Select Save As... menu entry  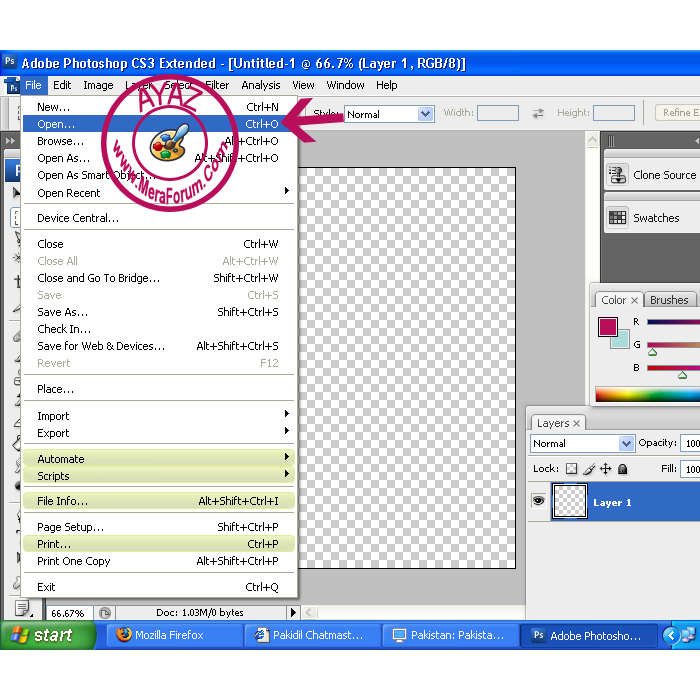coord(159,312)
